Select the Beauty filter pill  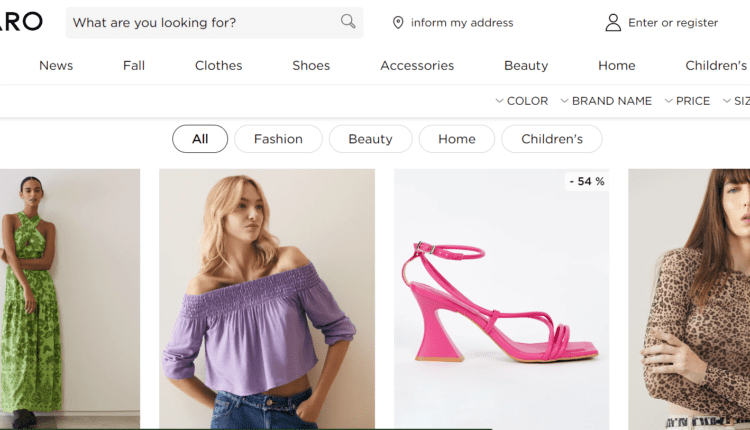click(370, 139)
